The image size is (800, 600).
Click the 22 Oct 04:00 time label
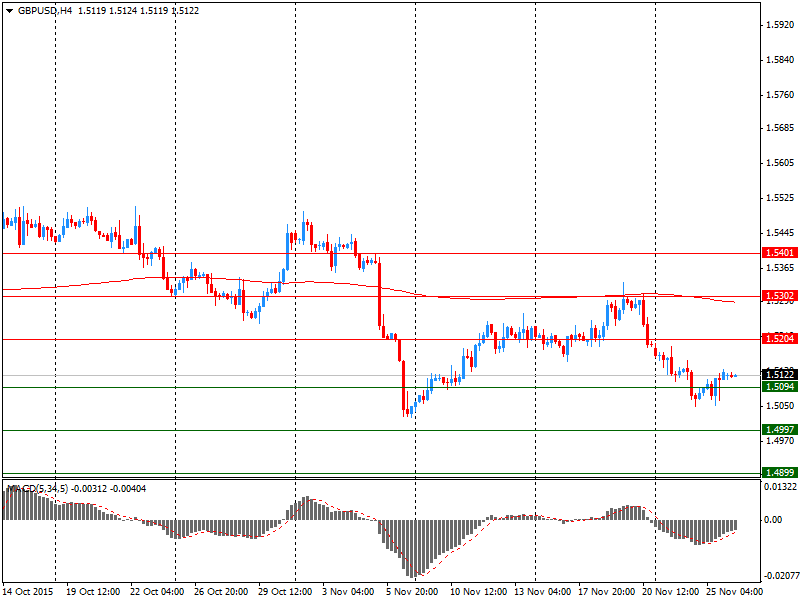point(157,592)
